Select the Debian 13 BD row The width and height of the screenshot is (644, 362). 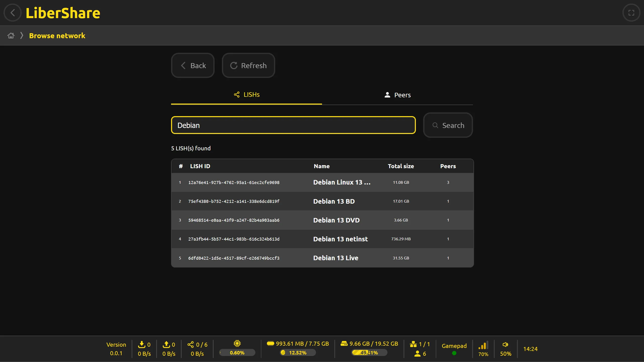pos(322,201)
